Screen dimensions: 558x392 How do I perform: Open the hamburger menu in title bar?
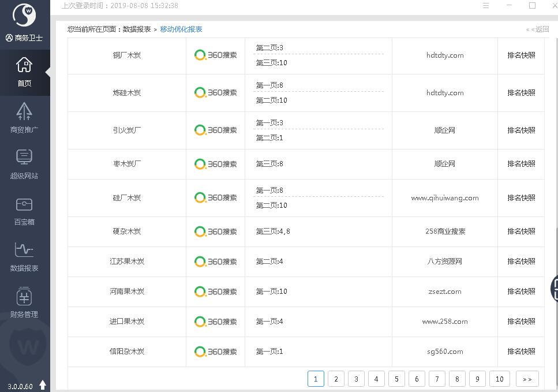tap(486, 6)
